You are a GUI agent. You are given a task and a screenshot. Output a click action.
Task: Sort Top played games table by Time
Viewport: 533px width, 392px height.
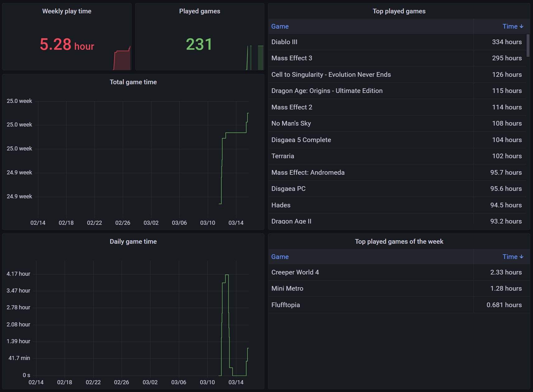click(x=513, y=26)
